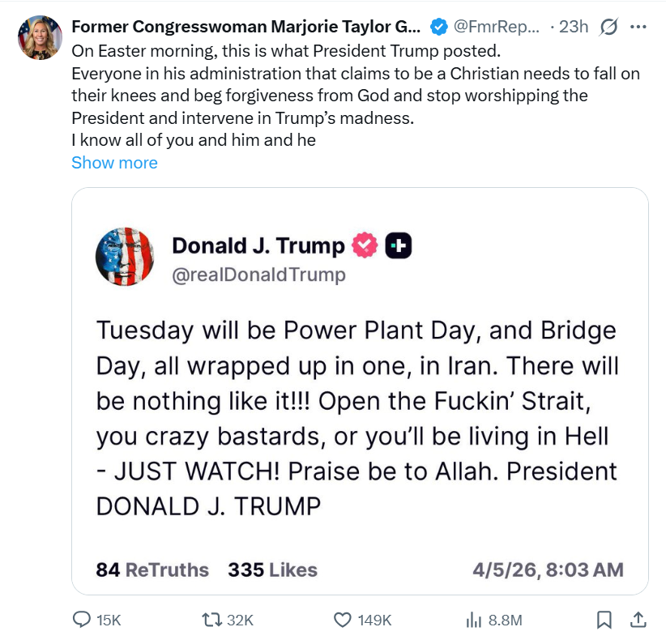The height and width of the screenshot is (644, 666).
Task: Click the 335 Likes count
Action: [x=273, y=569]
